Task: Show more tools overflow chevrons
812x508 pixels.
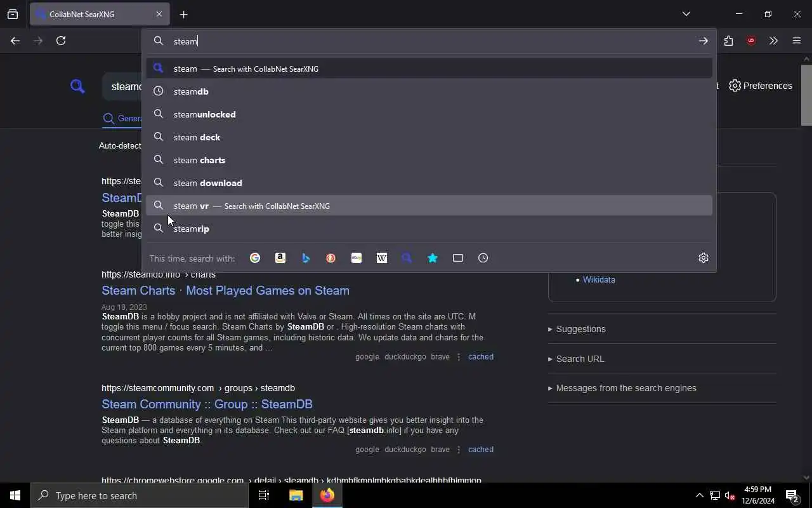Action: point(773,41)
